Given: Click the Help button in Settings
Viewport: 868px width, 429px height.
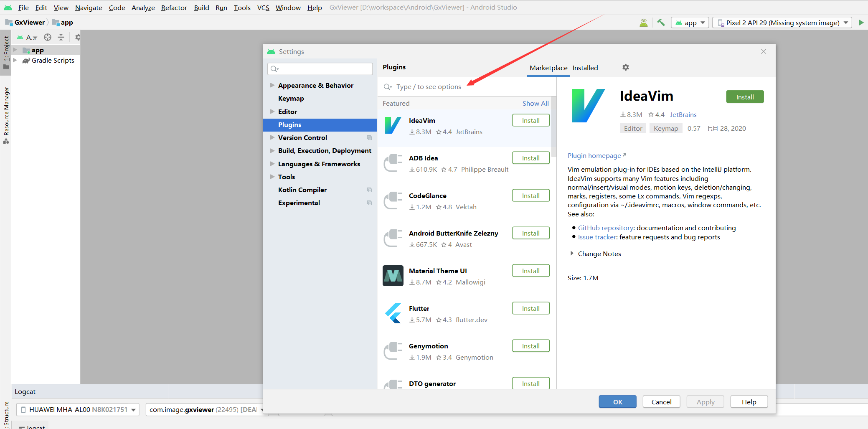Looking at the screenshot, I should click(749, 402).
